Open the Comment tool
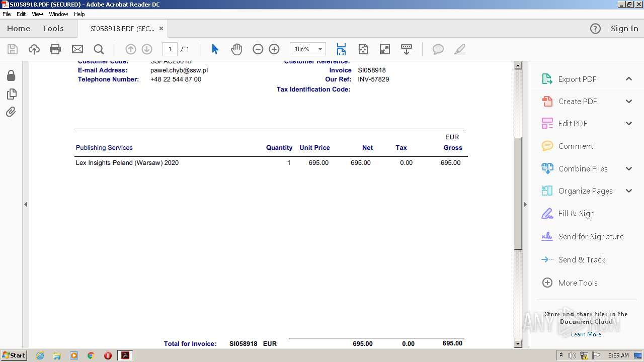 point(576,146)
